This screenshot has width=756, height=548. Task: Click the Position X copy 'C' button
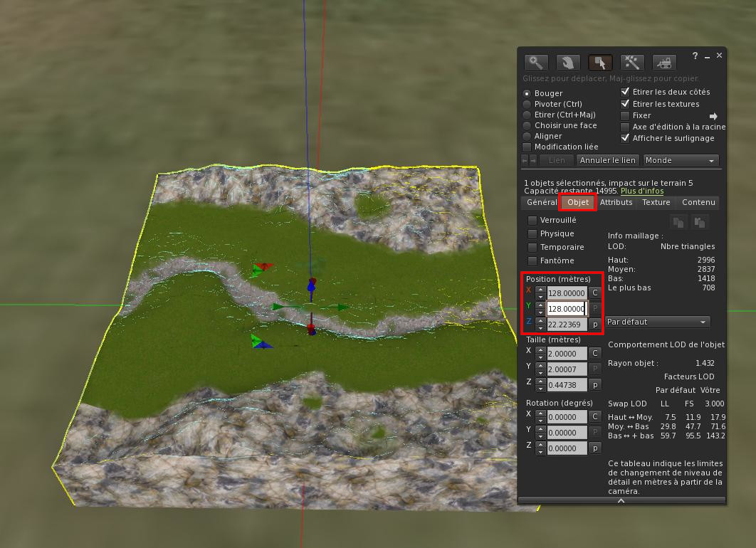click(595, 293)
